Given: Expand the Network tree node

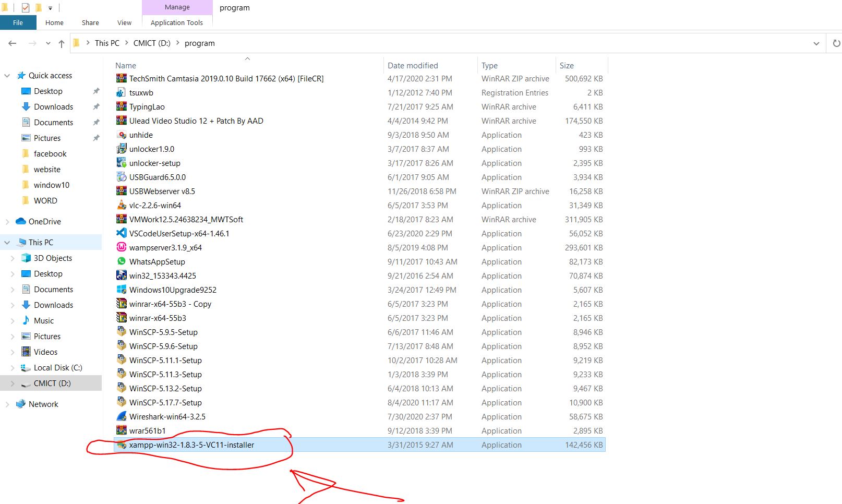Looking at the screenshot, I should 7,404.
